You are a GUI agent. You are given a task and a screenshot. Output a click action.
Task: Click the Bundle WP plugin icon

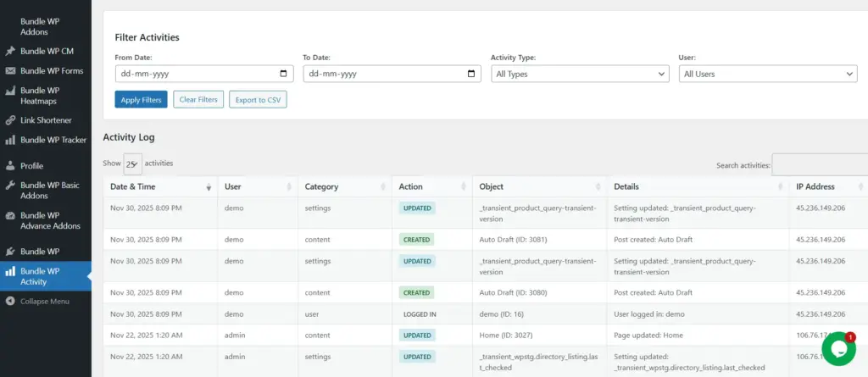click(10, 252)
